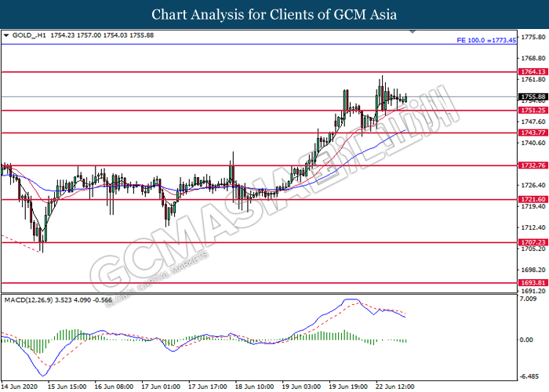The width and height of the screenshot is (549, 392).
Task: Click the 1740.60 price scale value
Action: tap(533, 143)
